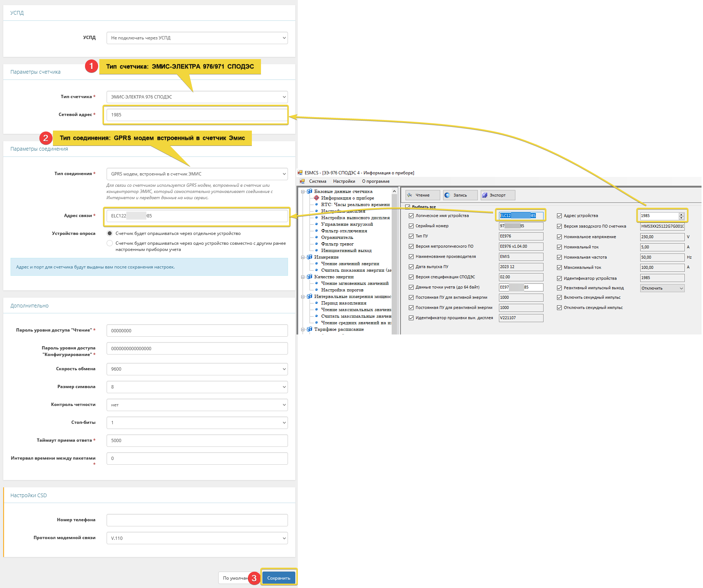Toggle the Номинальное напряжение checkbox
This screenshot has height=588, width=703.
[560, 237]
